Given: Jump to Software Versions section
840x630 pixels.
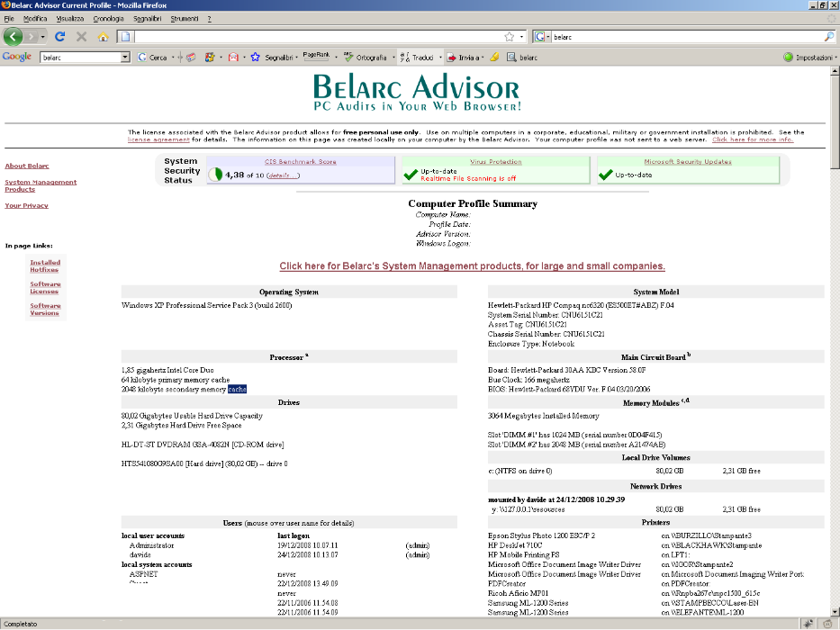Looking at the screenshot, I should tap(45, 309).
